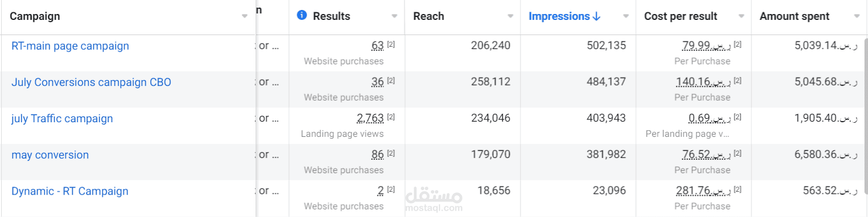Screen dimensions: 868x217
Task: Sort by the Amount spent header
Action: coord(794,16)
